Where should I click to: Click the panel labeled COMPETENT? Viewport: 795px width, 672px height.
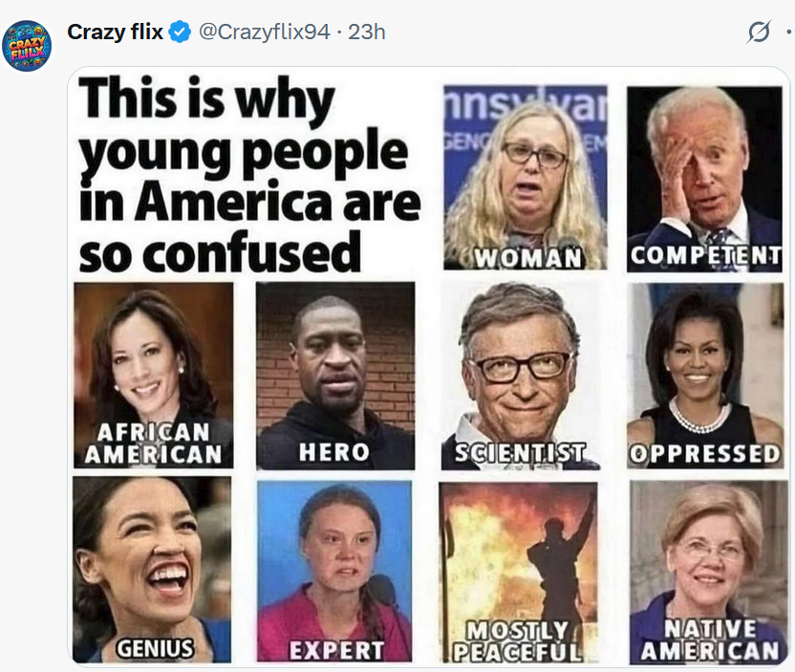coord(704,177)
